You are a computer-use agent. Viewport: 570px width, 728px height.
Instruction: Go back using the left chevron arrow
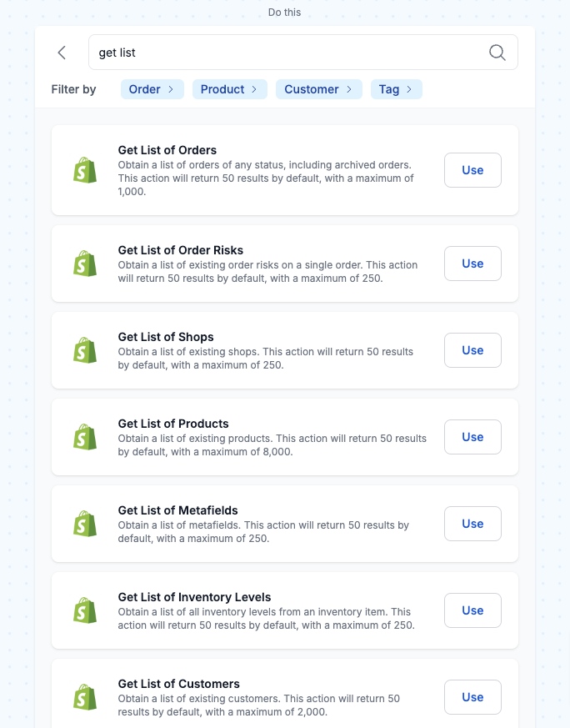[62, 53]
